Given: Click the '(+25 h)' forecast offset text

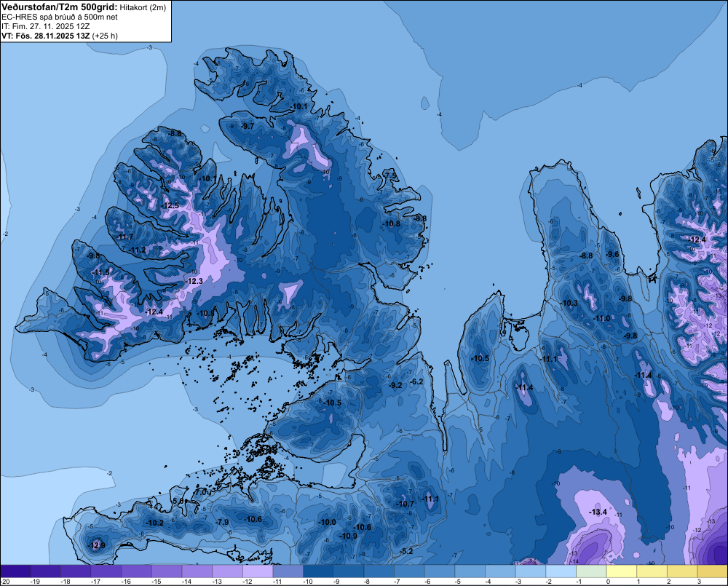Looking at the screenshot, I should [105, 36].
